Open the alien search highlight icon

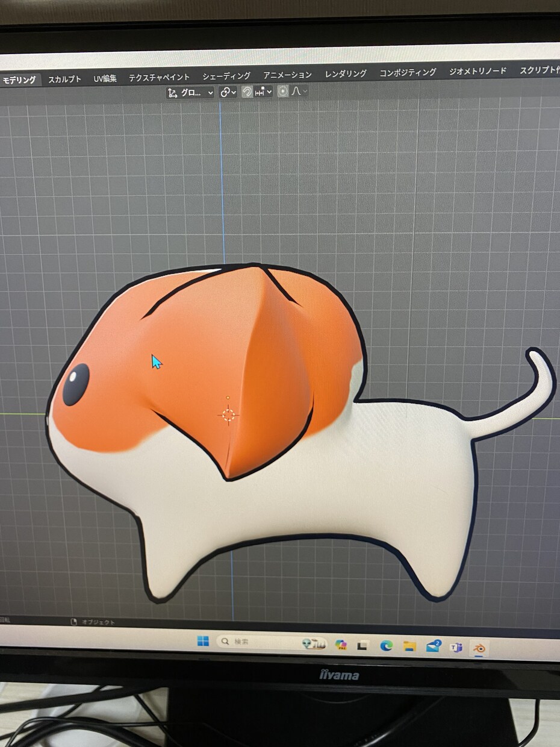click(315, 643)
